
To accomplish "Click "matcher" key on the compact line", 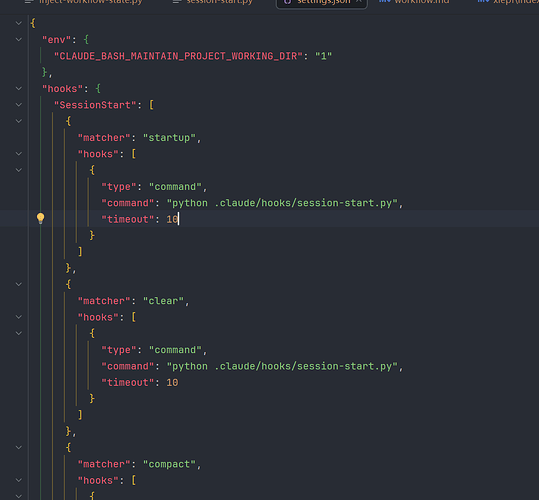I will 104,464.
